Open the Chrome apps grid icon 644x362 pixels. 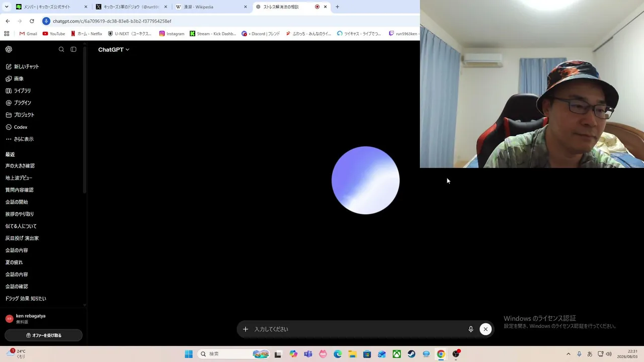pos(7,34)
